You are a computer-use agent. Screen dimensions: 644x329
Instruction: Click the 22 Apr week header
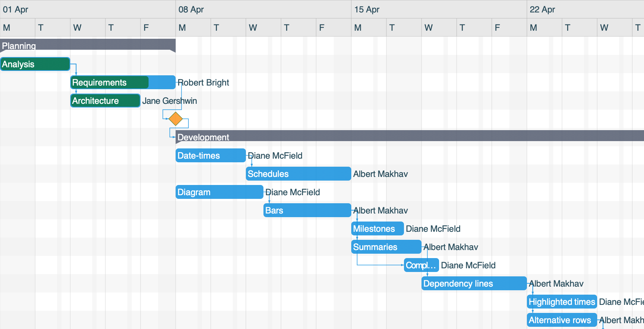point(585,10)
